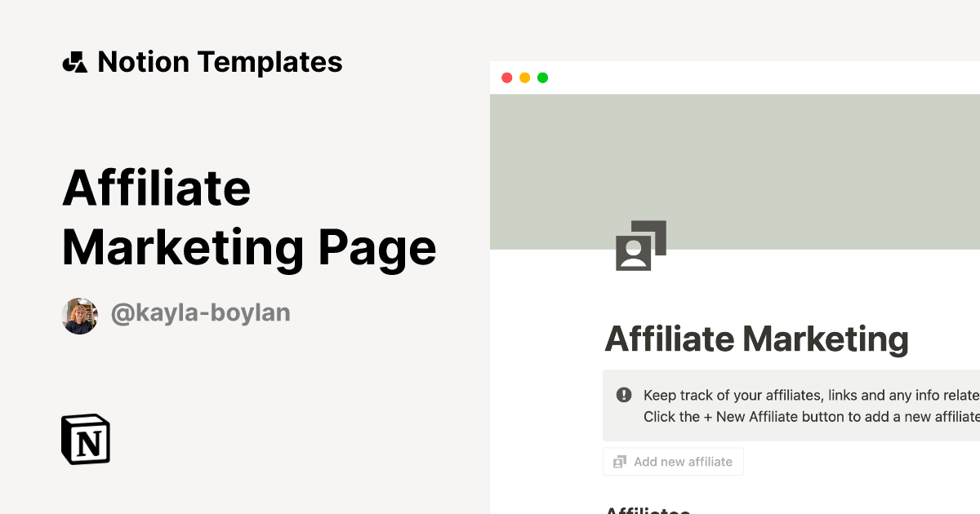
Task: Open the @kayla-boylan creator profile link
Action: (200, 313)
